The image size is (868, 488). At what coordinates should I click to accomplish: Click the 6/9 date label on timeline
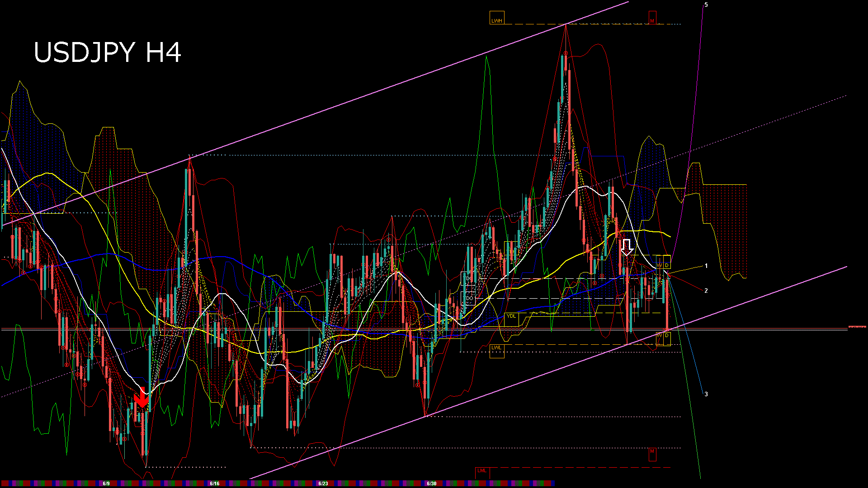[106, 483]
